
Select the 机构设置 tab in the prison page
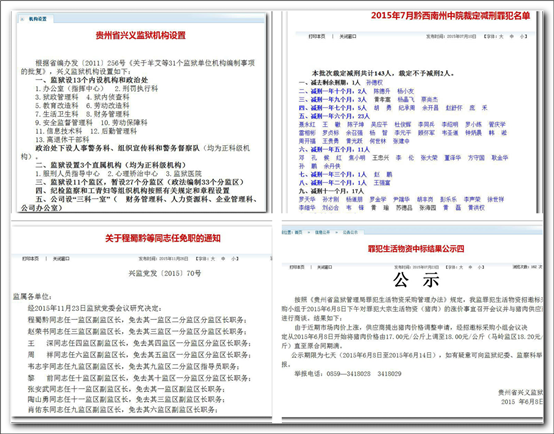pos(37,19)
